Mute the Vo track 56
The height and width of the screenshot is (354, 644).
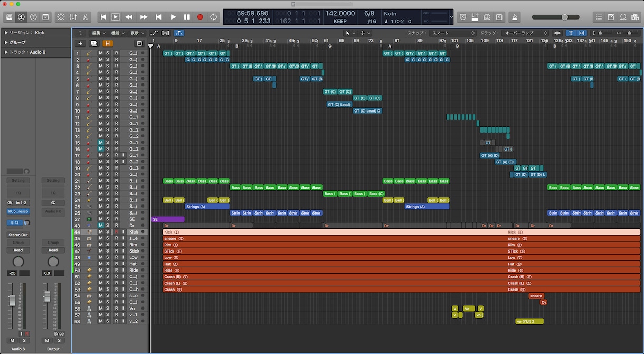pos(101,309)
